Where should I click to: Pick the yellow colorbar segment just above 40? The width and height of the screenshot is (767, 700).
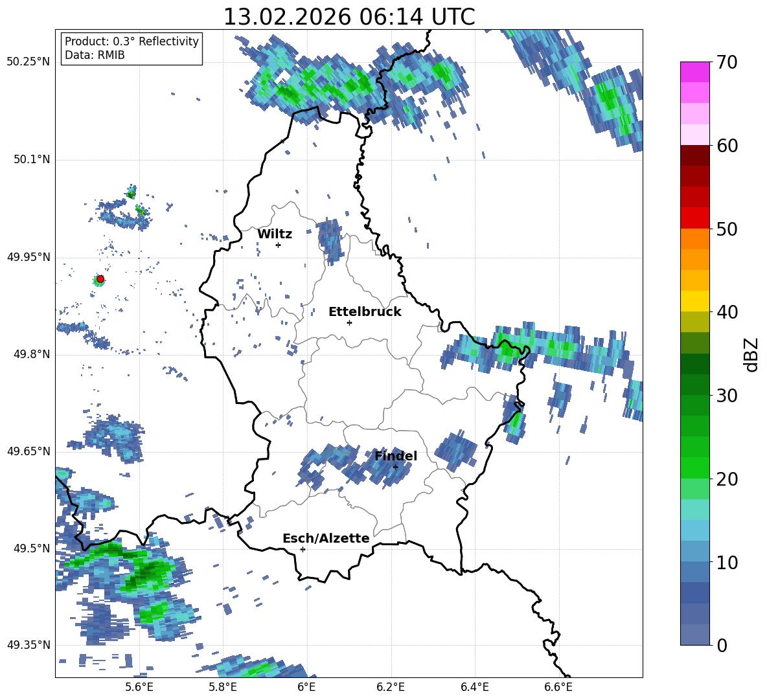pyautogui.click(x=694, y=301)
